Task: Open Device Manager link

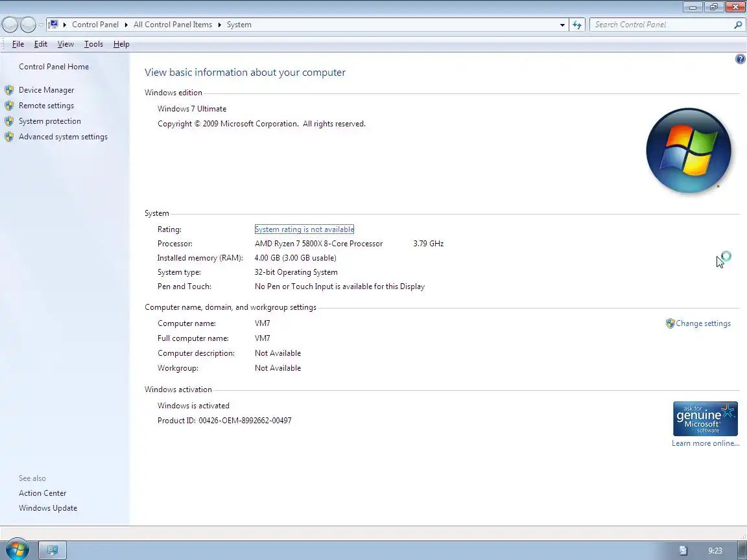Action: (46, 90)
